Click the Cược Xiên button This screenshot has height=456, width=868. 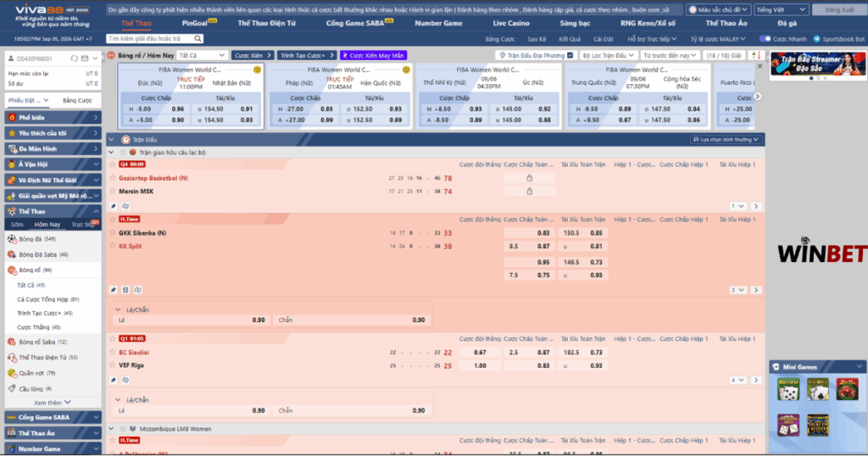click(252, 55)
